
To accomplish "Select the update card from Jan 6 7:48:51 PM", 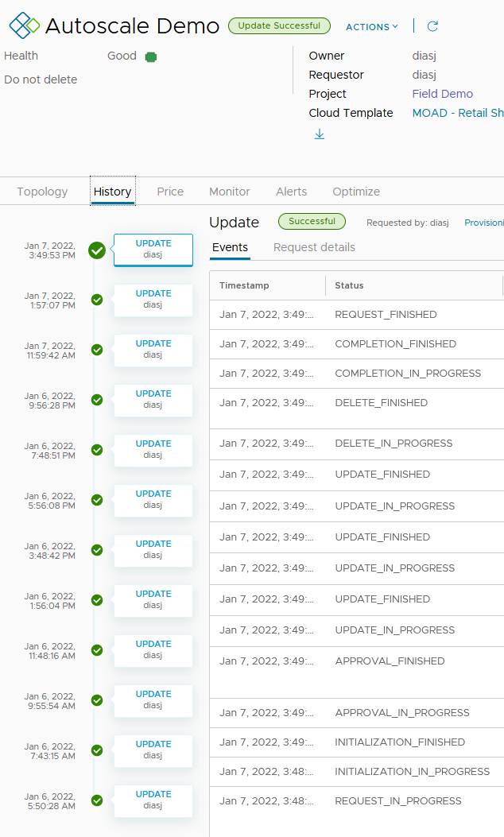I will pos(153,450).
